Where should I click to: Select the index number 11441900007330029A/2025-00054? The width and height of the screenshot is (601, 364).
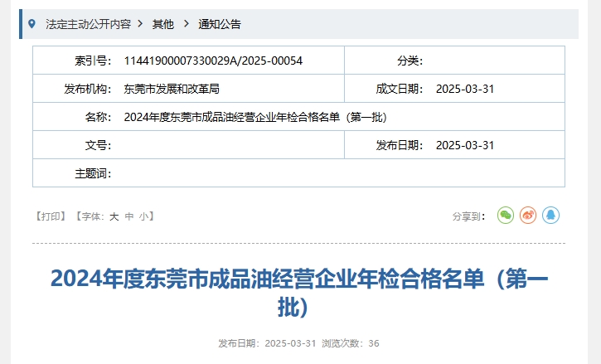(213, 61)
